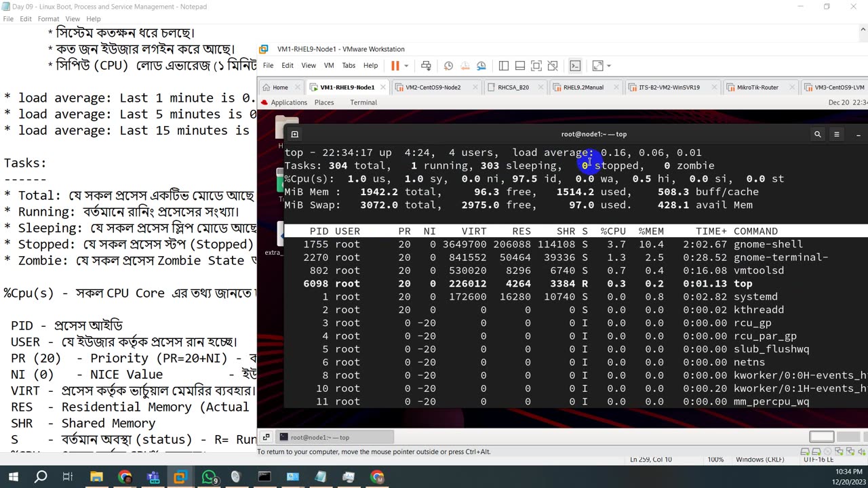Open Notepad Format menu
The image size is (868, 488).
click(48, 19)
